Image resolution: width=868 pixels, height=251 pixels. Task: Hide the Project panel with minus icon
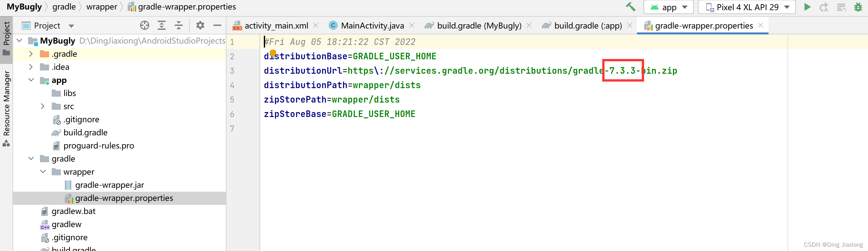point(217,25)
